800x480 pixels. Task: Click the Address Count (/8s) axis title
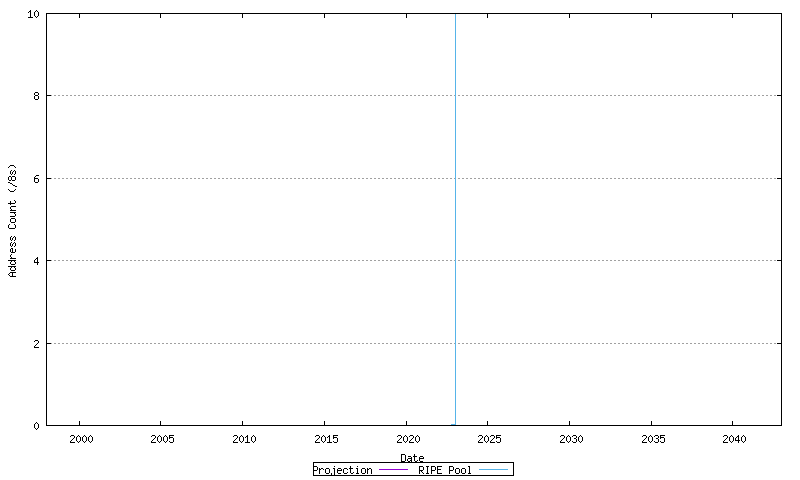(x=13, y=220)
